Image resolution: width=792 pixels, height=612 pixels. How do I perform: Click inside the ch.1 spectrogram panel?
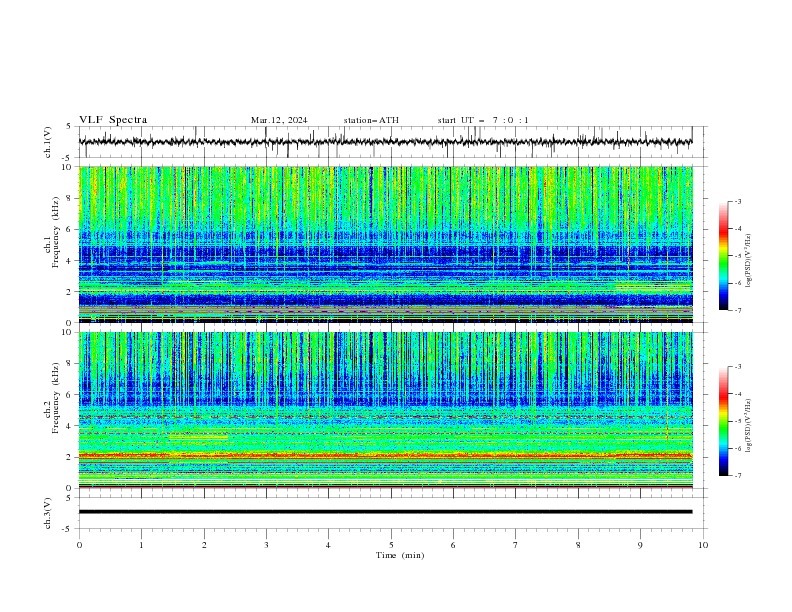tap(385, 244)
